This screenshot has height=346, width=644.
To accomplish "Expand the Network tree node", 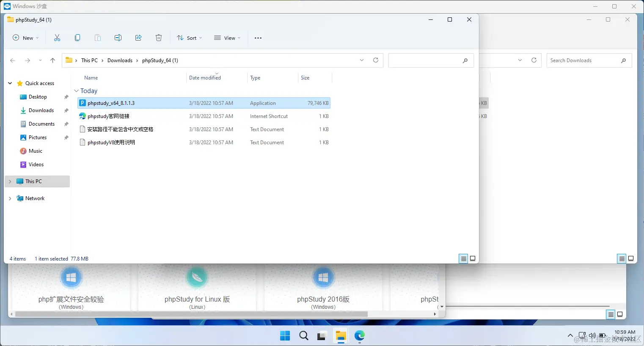I will pyautogui.click(x=10, y=198).
